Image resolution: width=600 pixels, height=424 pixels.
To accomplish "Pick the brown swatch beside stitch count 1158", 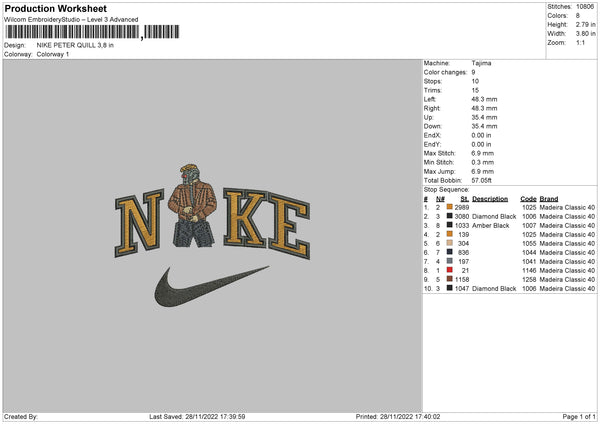I will coord(450,279).
